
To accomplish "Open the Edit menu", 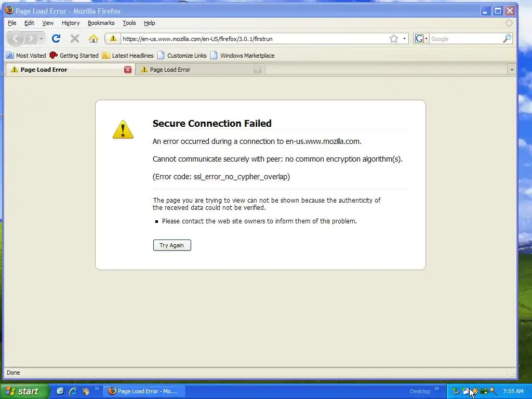I will point(29,23).
